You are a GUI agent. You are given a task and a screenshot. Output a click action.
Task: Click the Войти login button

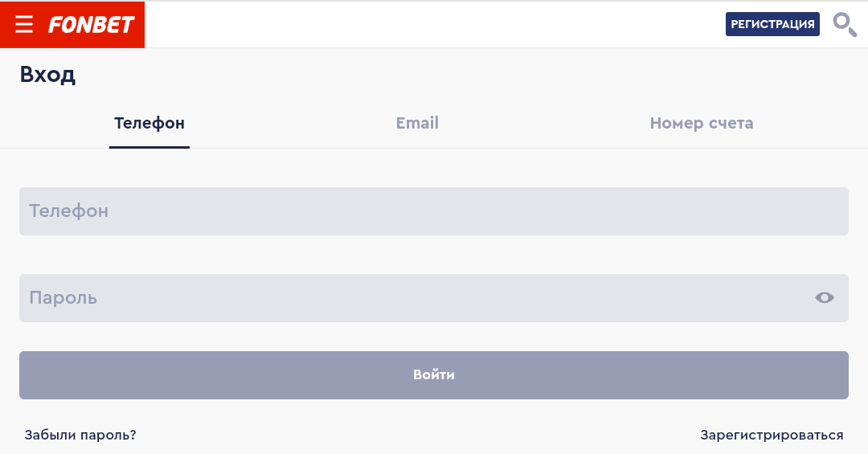click(434, 374)
